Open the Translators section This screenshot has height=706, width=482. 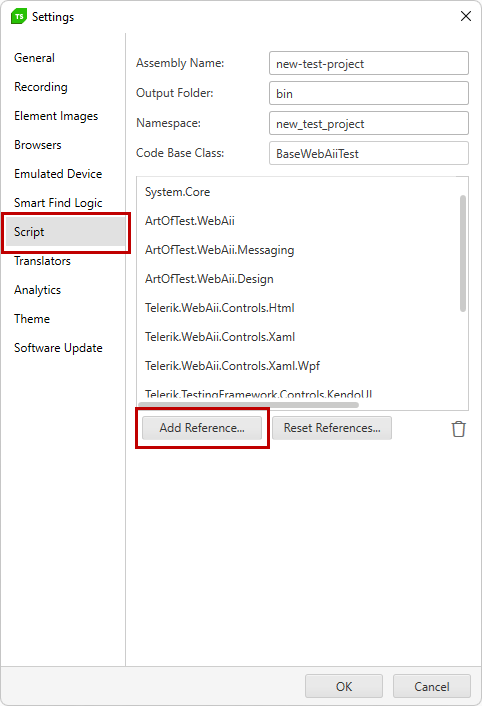tap(42, 261)
